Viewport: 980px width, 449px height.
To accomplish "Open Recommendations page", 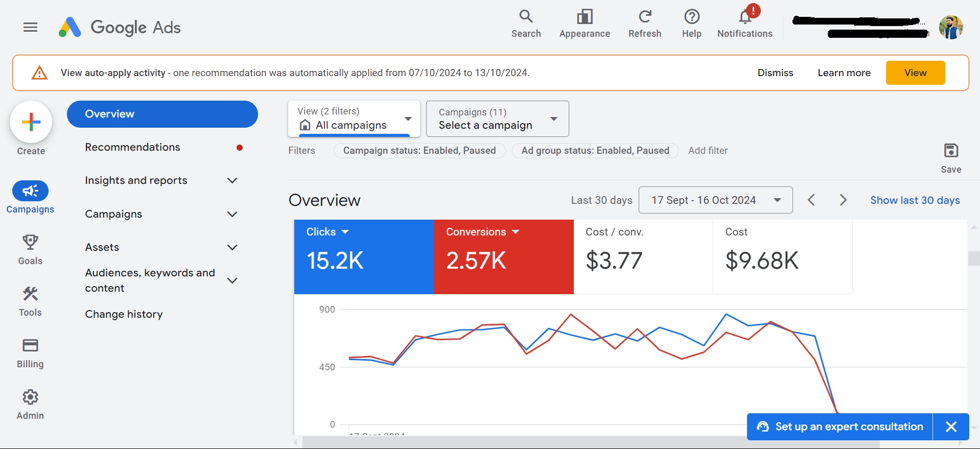I will (x=132, y=147).
